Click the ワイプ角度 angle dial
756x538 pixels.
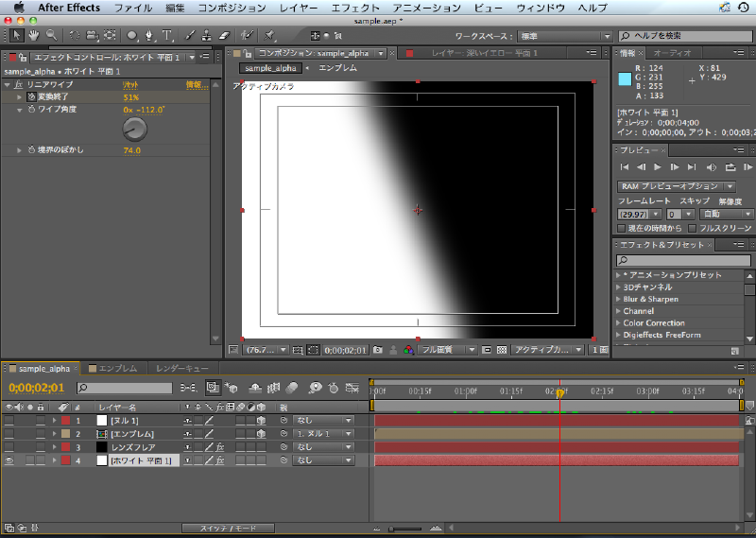pyautogui.click(x=135, y=129)
